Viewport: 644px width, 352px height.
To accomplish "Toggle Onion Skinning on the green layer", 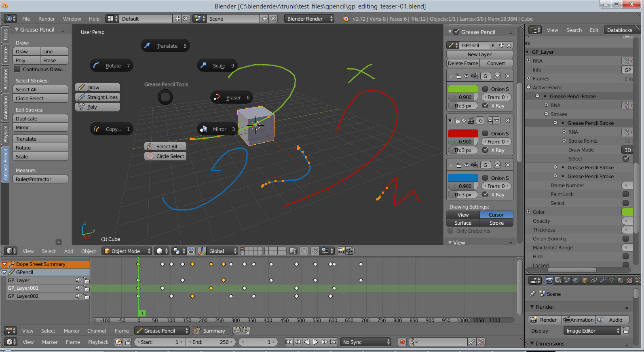I will tap(485, 89).
